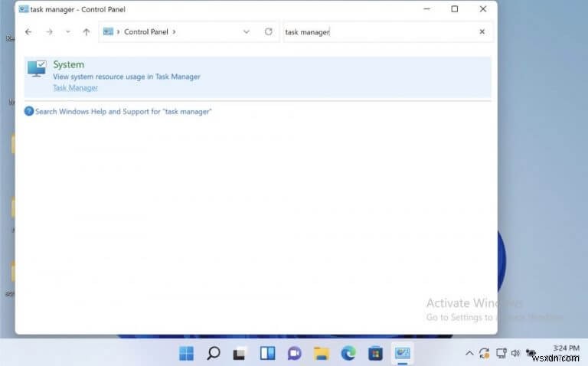
Task: Open Microsoft Store from the taskbar
Action: [x=375, y=353]
